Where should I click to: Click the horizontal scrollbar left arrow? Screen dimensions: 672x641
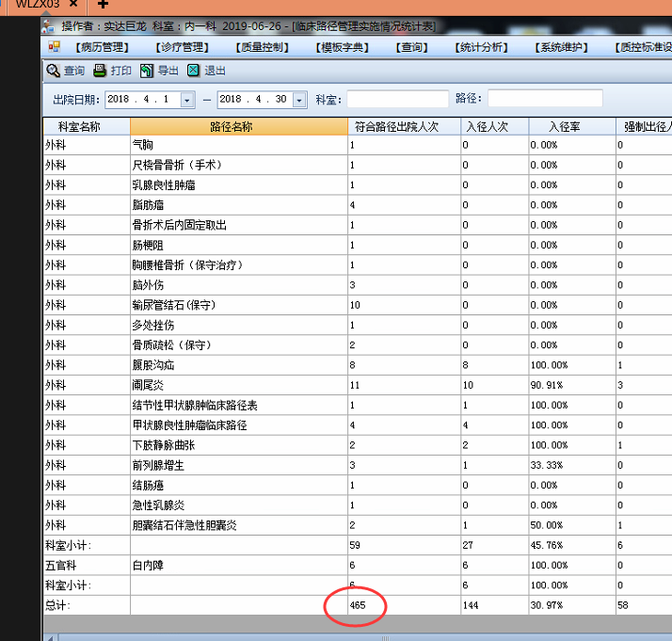(51, 637)
